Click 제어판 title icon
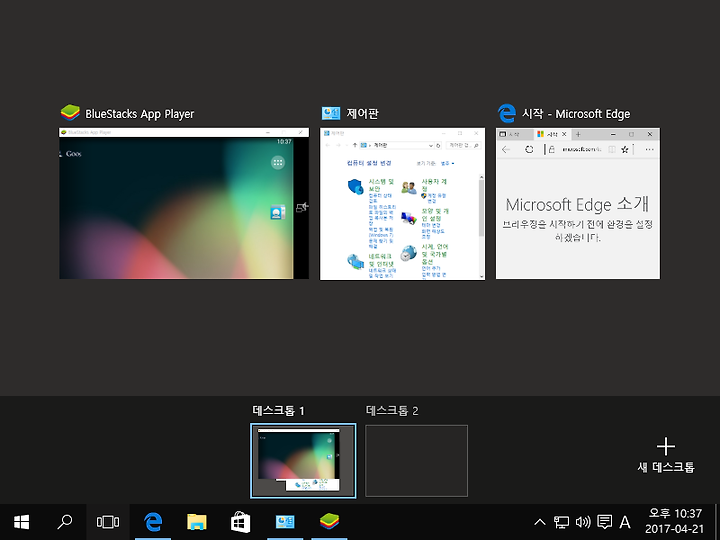 coord(331,113)
